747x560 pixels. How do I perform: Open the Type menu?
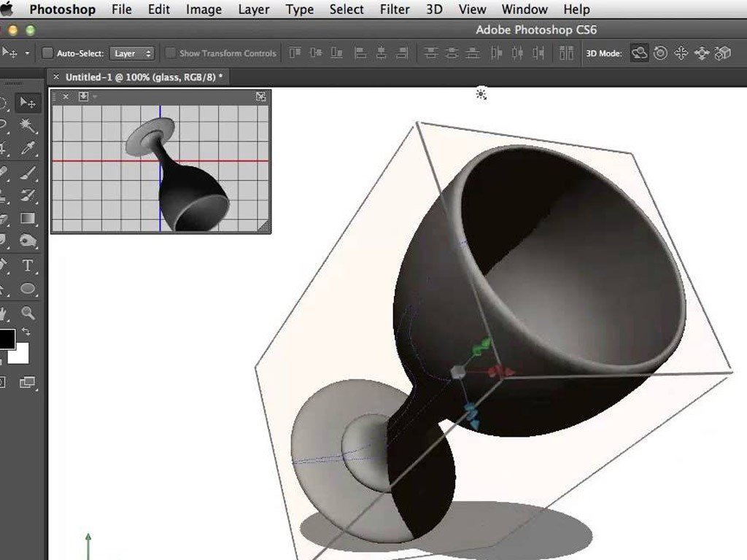pos(299,9)
